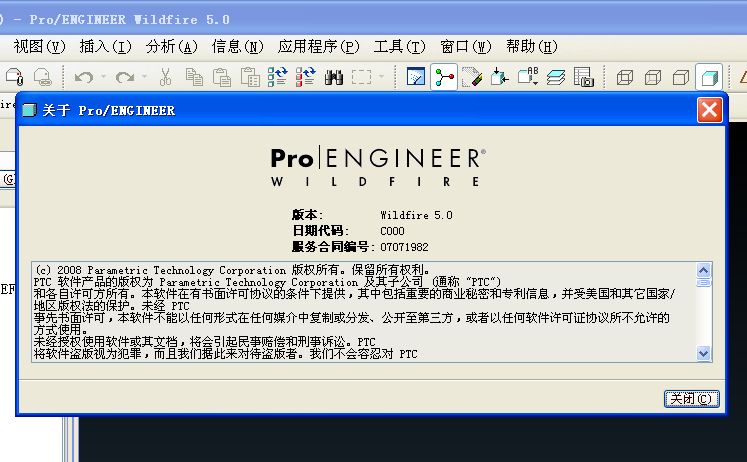The image size is (747, 462).
Task: Click the Undo arrow icon
Action: pos(84,77)
